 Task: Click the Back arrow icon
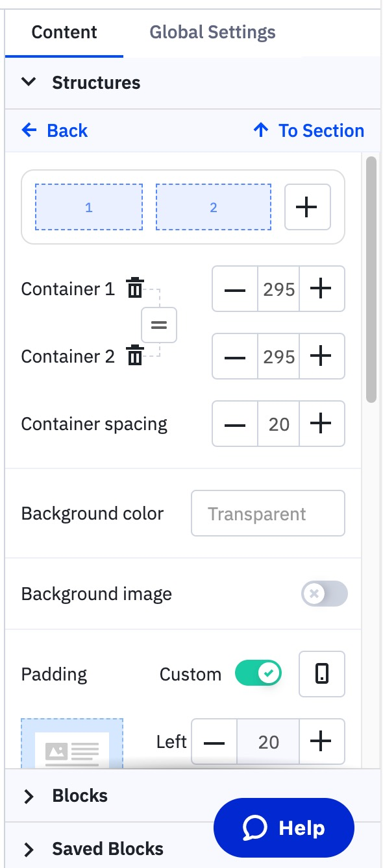pos(28,130)
